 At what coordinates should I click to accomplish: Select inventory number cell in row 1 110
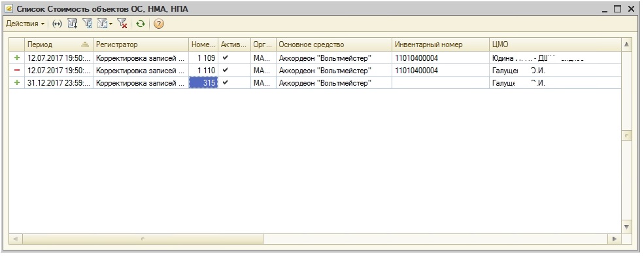pyautogui.click(x=440, y=70)
